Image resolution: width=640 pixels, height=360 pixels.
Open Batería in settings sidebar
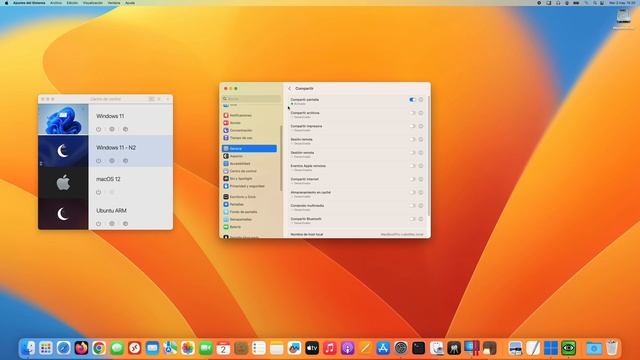(x=249, y=227)
